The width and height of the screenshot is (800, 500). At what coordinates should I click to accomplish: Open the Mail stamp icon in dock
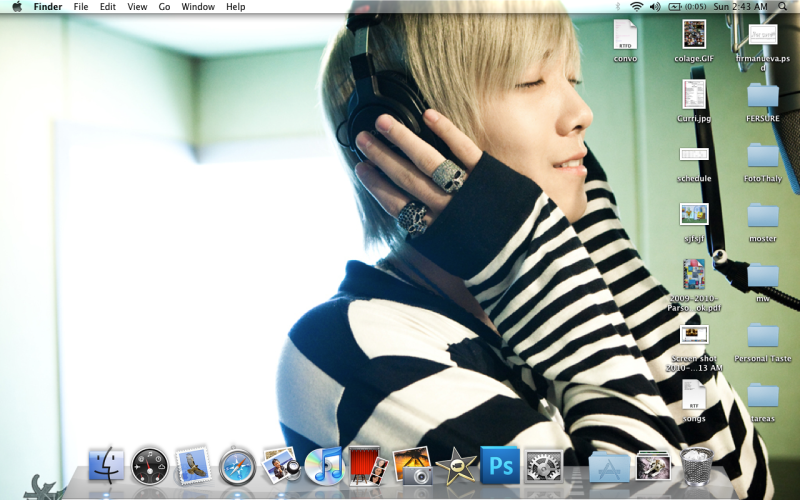click(193, 465)
